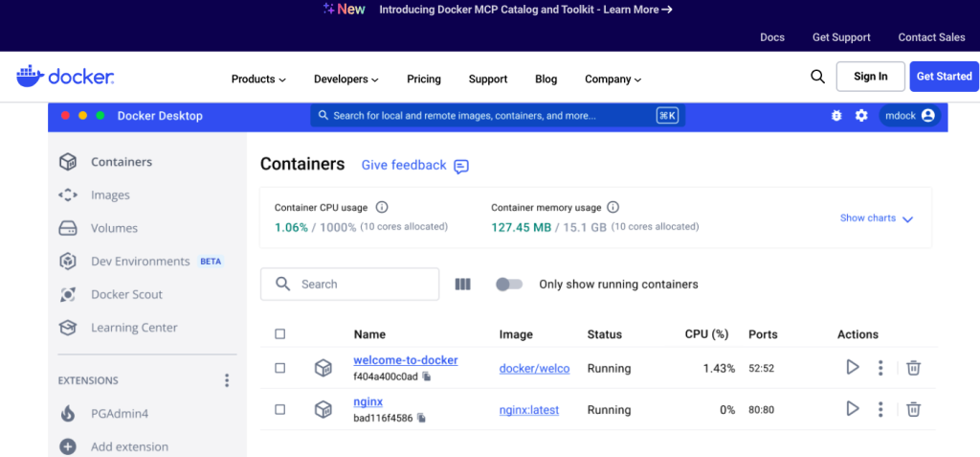The width and height of the screenshot is (980, 457).
Task: Open the Pricing menu item
Action: [424, 79]
